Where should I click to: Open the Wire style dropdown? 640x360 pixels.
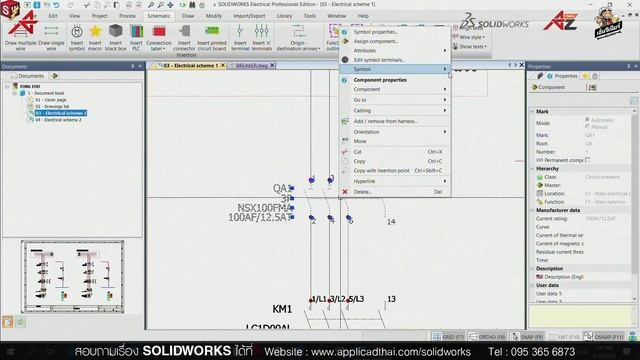tap(469, 37)
